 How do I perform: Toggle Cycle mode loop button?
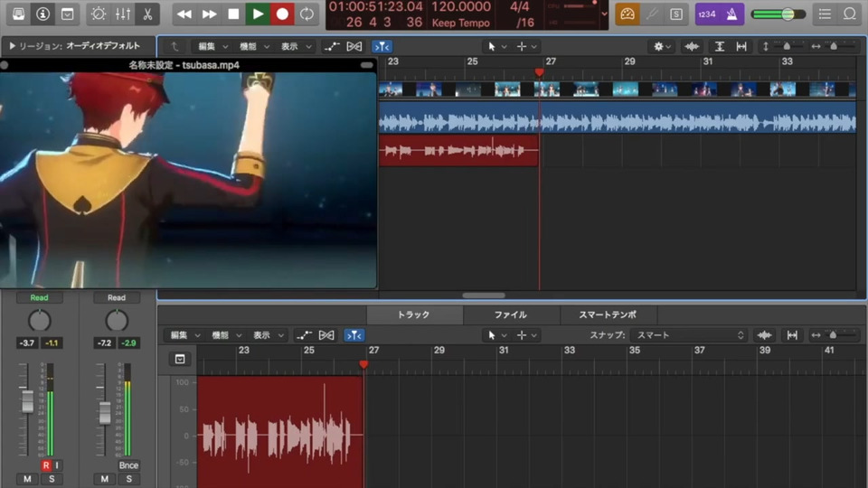pos(307,14)
